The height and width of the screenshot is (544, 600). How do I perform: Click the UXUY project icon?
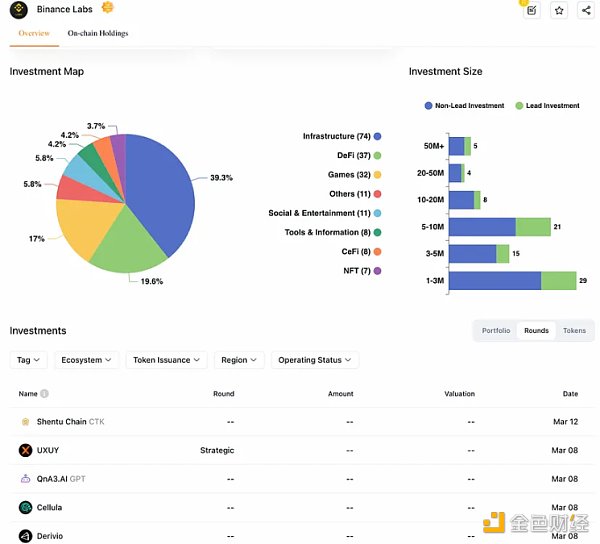26,450
